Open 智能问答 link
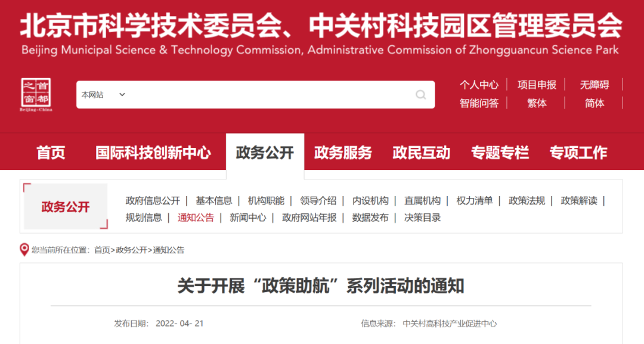 click(479, 103)
